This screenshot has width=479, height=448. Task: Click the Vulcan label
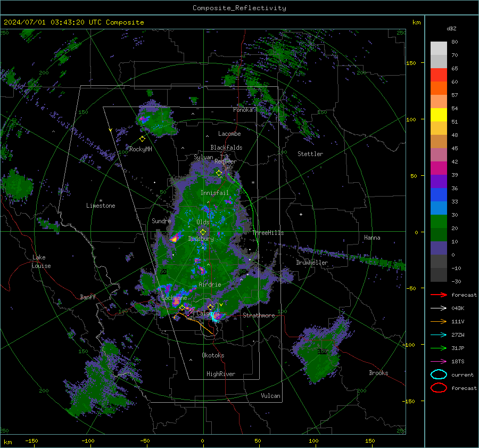tap(270, 396)
